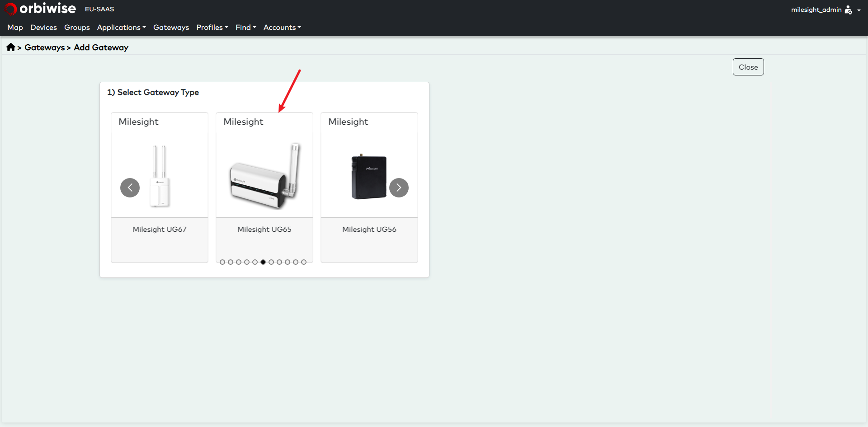Click the user account icon beside milesight_admin
Image resolution: width=868 pixels, height=427 pixels.
(849, 10)
